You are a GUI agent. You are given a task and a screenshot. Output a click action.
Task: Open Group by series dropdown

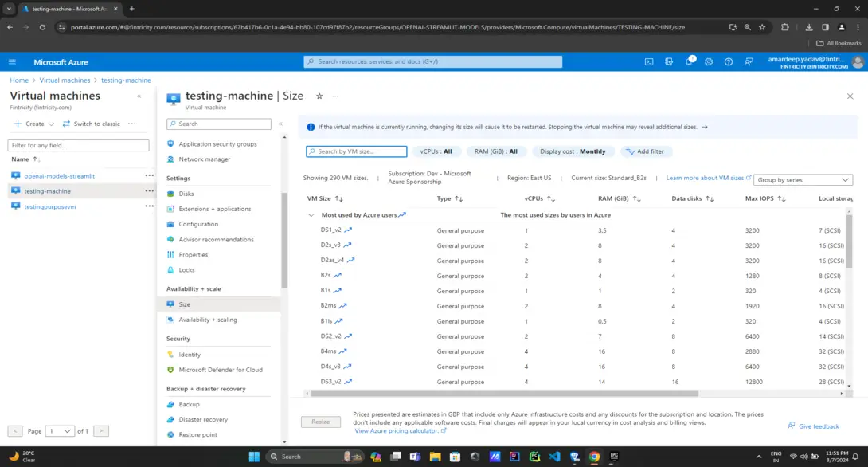[x=803, y=180]
